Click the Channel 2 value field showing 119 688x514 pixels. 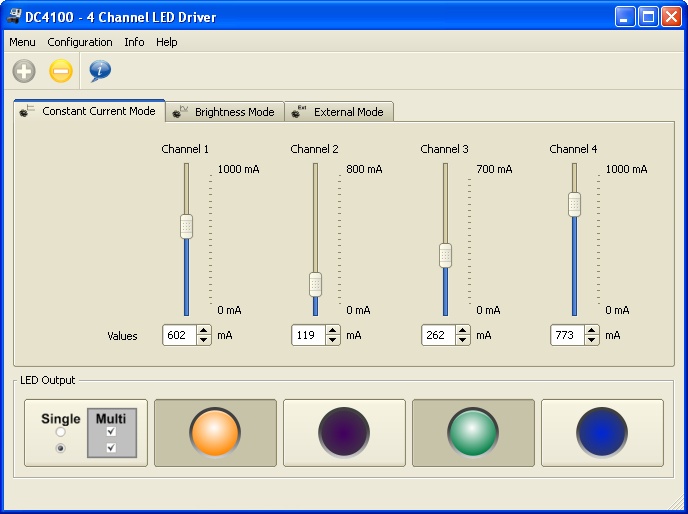coord(308,335)
